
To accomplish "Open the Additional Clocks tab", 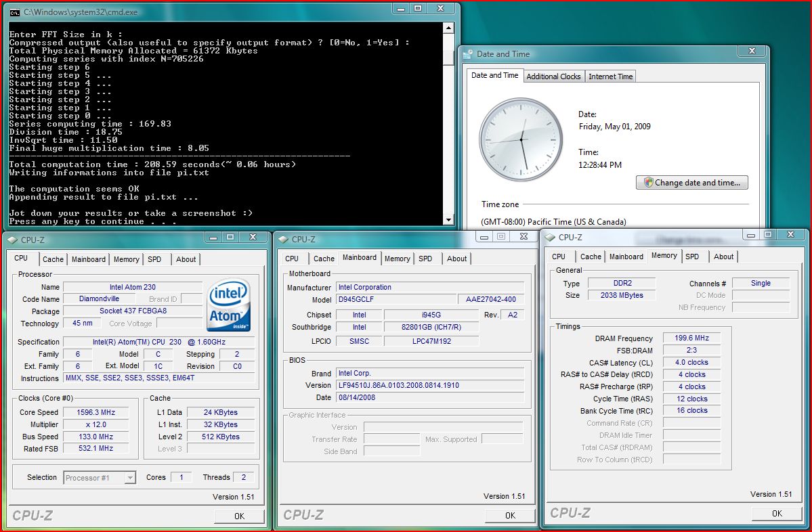I will click(553, 76).
